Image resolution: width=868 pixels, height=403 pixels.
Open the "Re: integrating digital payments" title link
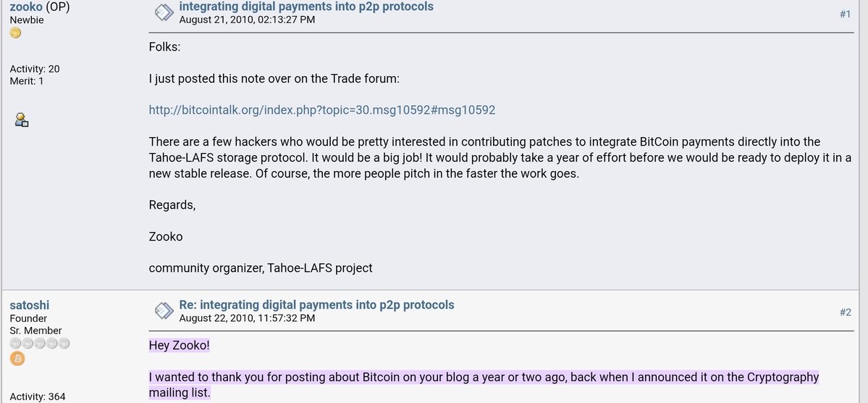click(316, 304)
